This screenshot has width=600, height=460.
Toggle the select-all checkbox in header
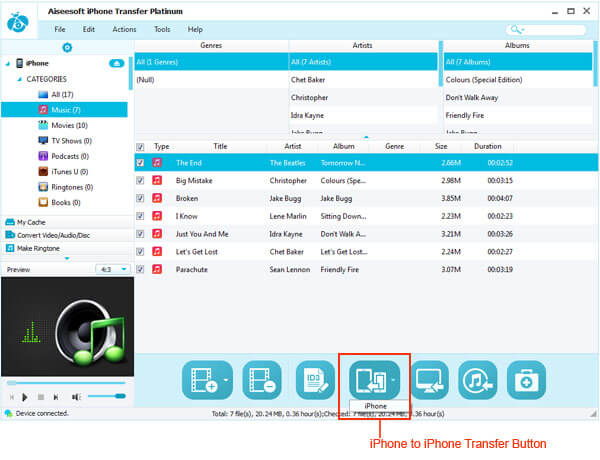point(140,147)
